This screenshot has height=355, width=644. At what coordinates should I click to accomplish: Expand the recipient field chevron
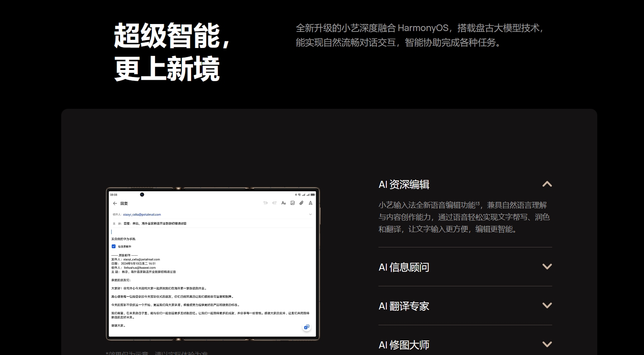coord(310,214)
